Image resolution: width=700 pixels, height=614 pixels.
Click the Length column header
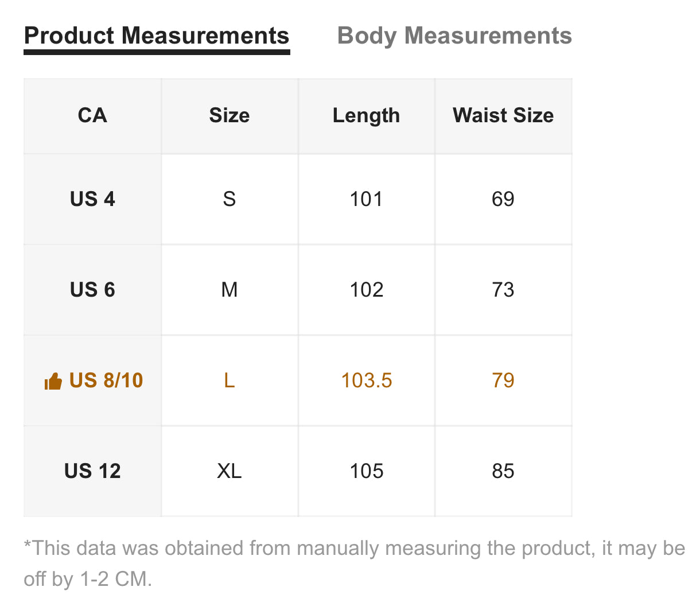click(x=366, y=115)
